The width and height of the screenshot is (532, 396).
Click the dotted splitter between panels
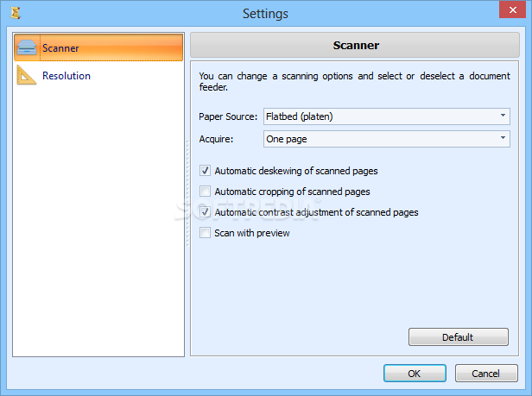pos(187,193)
